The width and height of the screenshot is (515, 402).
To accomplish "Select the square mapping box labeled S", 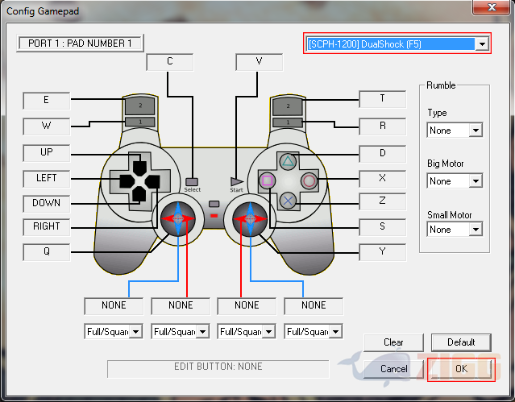I will pyautogui.click(x=382, y=227).
